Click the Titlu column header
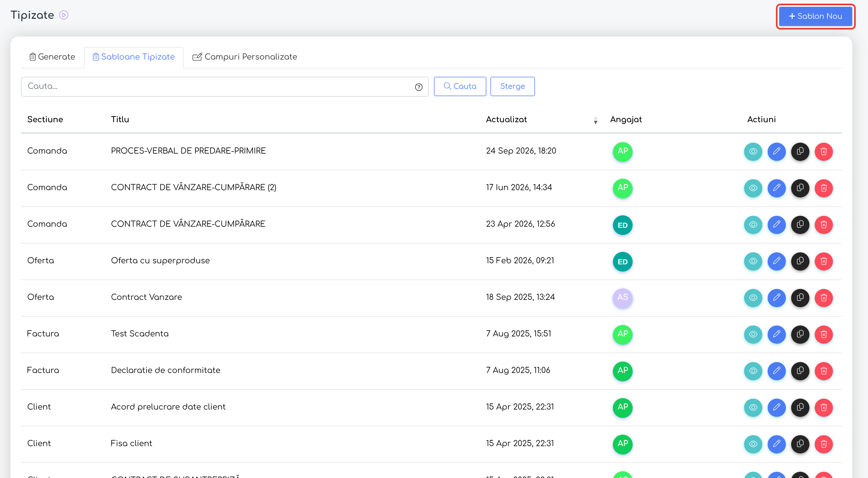 [120, 120]
